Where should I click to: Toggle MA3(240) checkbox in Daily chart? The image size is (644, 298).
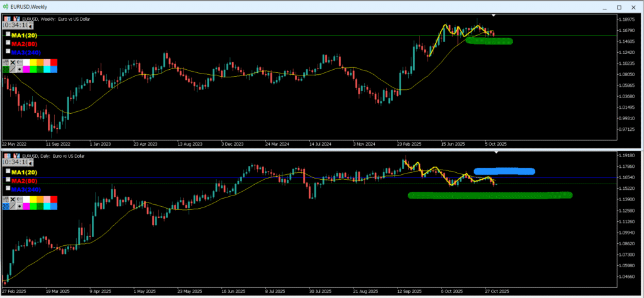tap(8, 189)
